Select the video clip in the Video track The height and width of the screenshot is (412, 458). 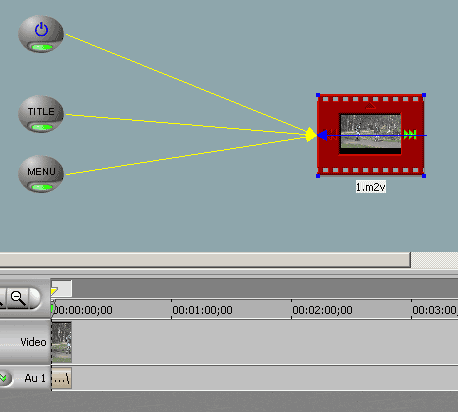click(62, 342)
